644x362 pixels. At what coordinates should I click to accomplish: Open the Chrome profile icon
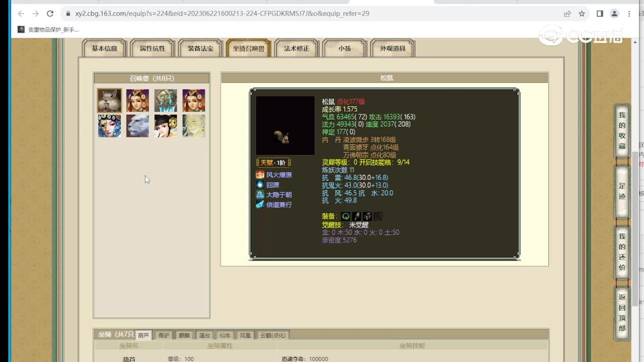[614, 14]
